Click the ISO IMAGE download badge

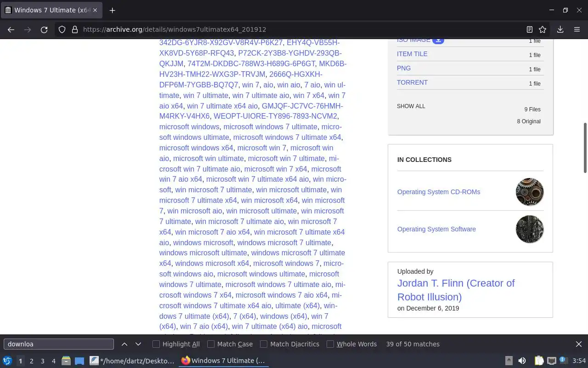[438, 40]
